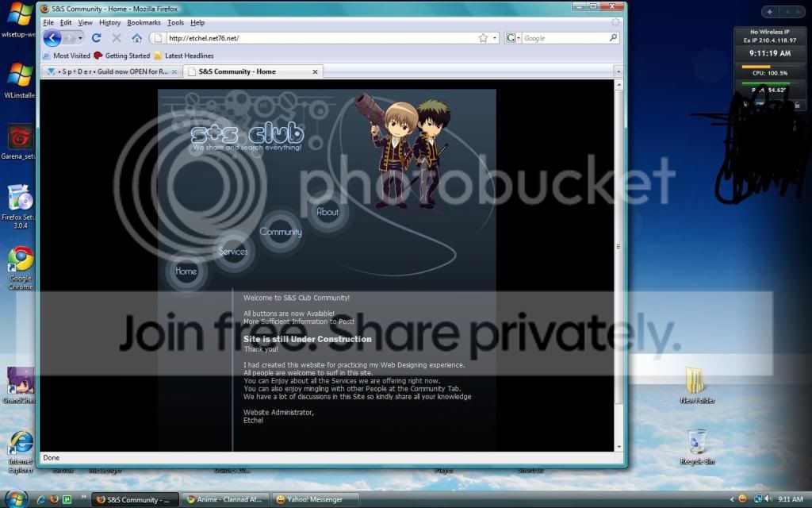The width and height of the screenshot is (812, 508).
Task: Open the list all tabs dropdown
Action: [618, 71]
